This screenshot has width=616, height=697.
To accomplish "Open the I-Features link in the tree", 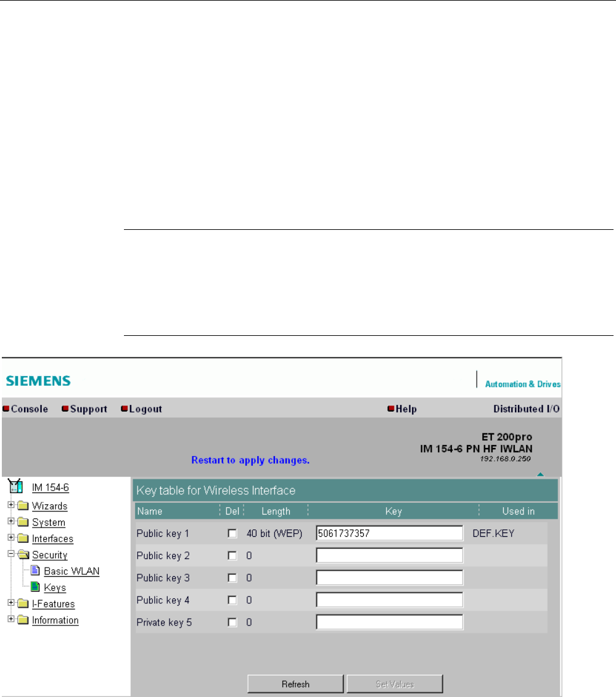I will pyautogui.click(x=54, y=604).
